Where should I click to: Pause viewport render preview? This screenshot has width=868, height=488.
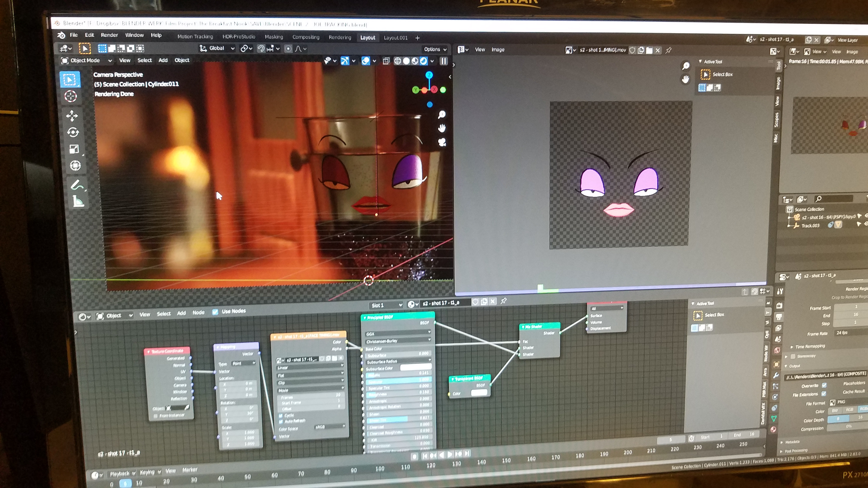444,61
